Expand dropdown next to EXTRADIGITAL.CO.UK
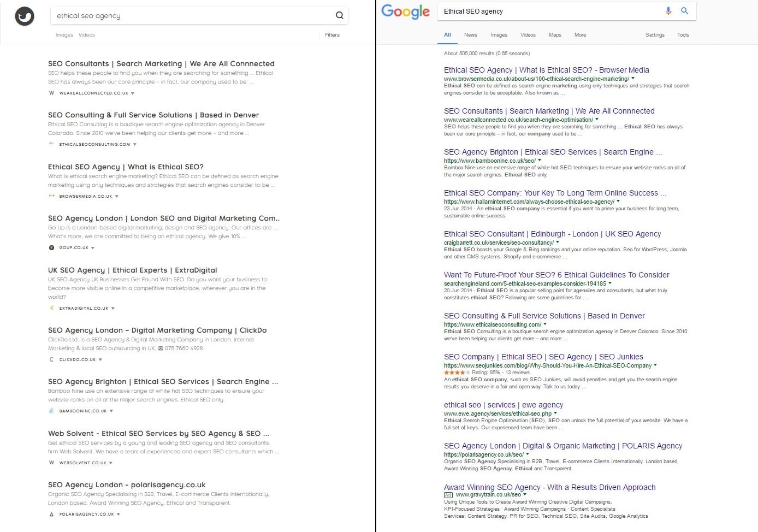Screen dimensions: 758x532 [x=113, y=309]
